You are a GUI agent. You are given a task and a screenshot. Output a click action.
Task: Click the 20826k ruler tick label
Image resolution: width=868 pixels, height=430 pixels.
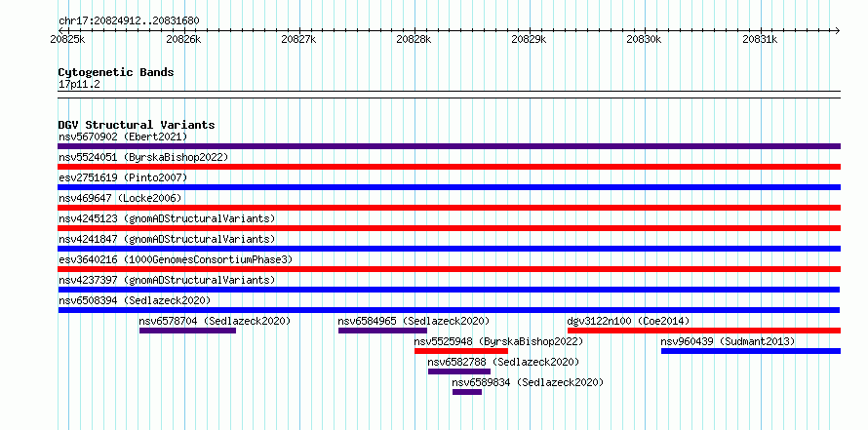183,39
